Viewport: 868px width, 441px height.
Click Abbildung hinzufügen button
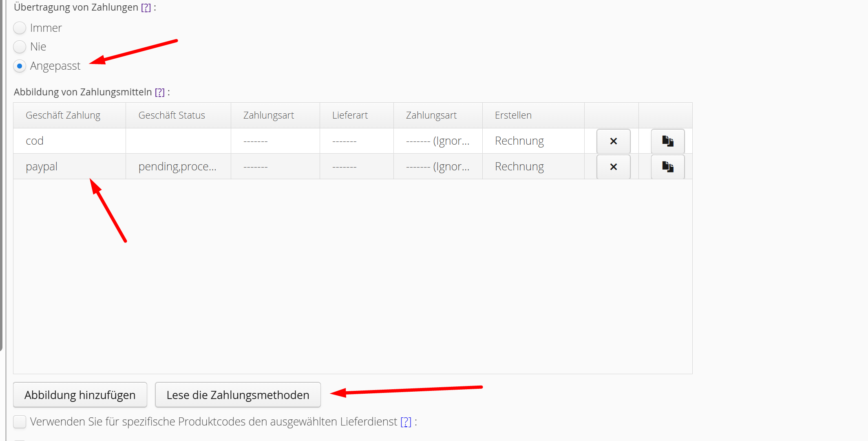click(80, 395)
